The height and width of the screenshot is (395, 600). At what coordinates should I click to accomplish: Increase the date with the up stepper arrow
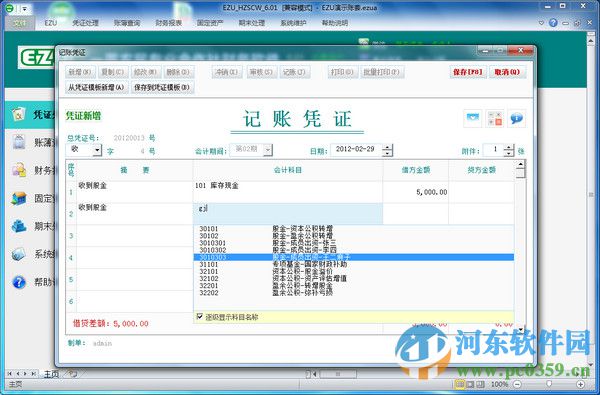tap(388, 147)
